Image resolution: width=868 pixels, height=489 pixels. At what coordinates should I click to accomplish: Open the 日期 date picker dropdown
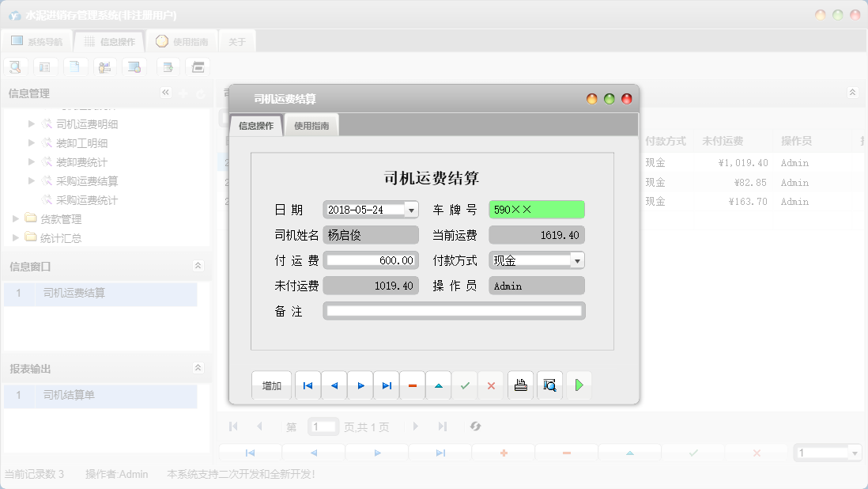pyautogui.click(x=411, y=209)
